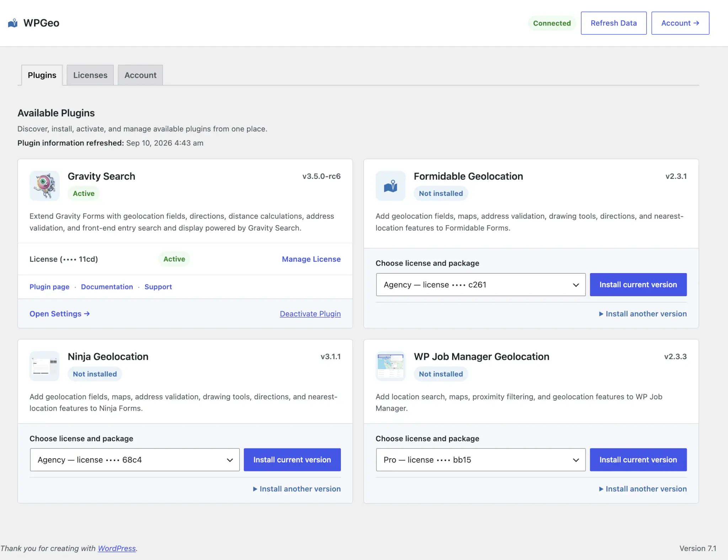Click the License 11cd label text
The width and height of the screenshot is (728, 560).
coord(64,259)
